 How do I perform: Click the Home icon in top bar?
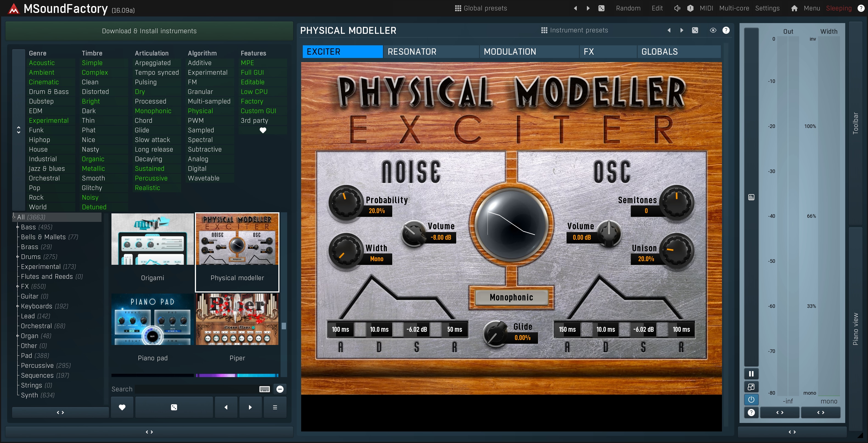coord(794,8)
